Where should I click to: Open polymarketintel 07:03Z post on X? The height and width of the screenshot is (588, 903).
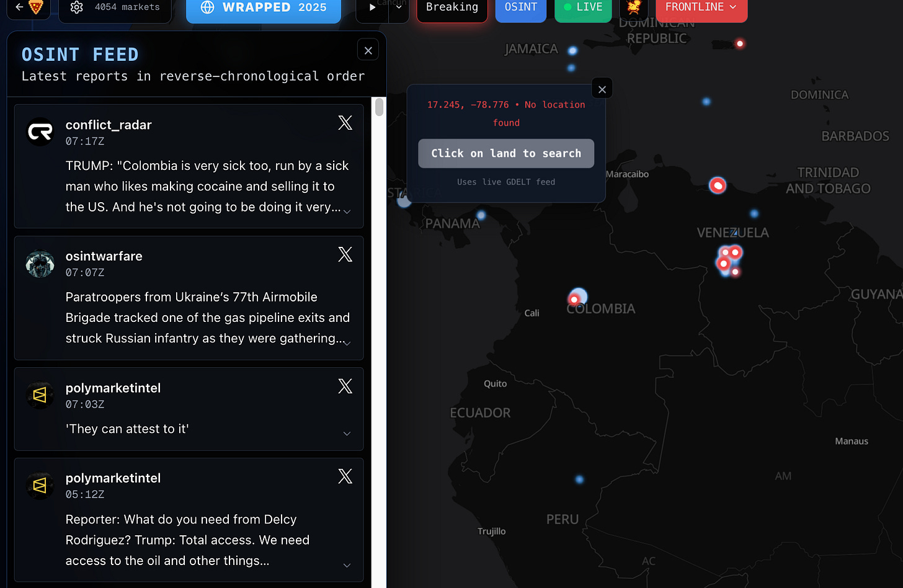(345, 386)
